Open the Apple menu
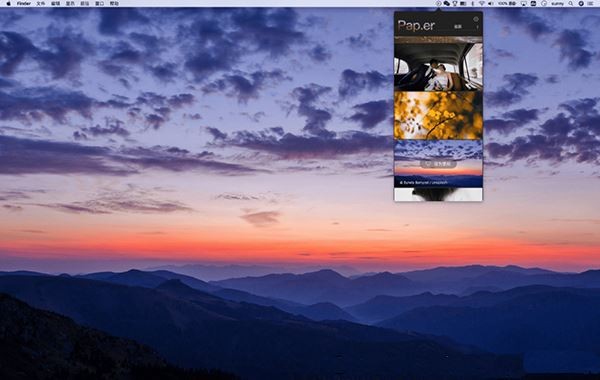This screenshot has width=600, height=380. [x=8, y=3]
